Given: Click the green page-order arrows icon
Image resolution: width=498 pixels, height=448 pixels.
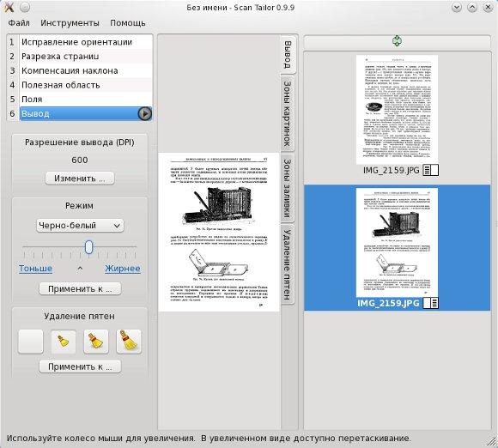Looking at the screenshot, I should click(397, 41).
